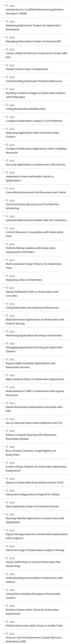The height and width of the screenshot is (644, 71).
Task: Expand chevron for Monitoring Applications Running in Kubernetes
Action: tap(4, 332)
